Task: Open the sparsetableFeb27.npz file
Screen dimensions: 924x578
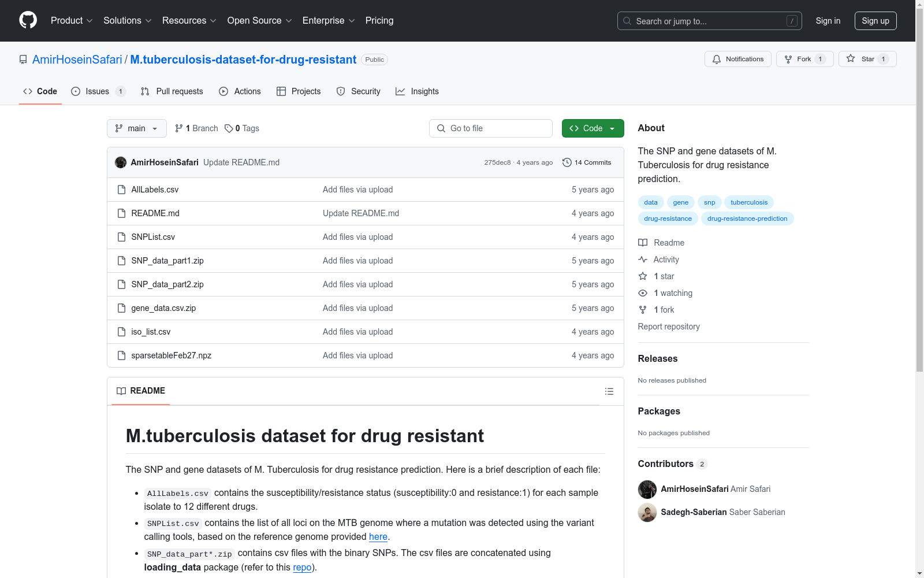Action: coord(172,355)
